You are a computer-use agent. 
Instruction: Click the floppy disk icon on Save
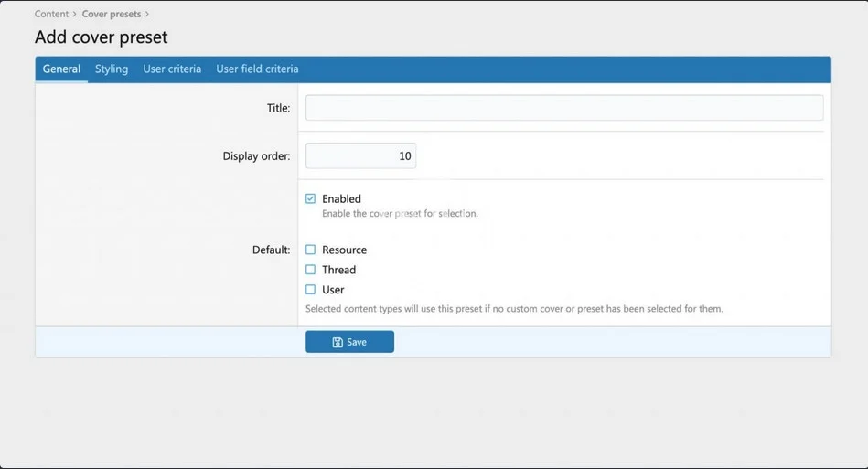click(x=338, y=342)
